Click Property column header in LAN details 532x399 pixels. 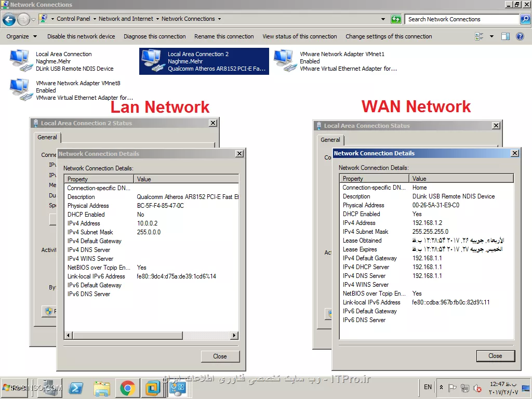[99, 179]
